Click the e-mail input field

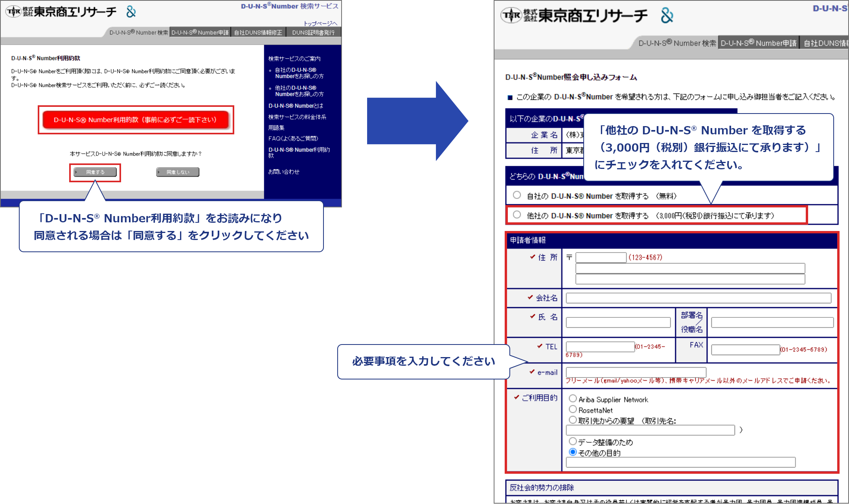pos(636,372)
